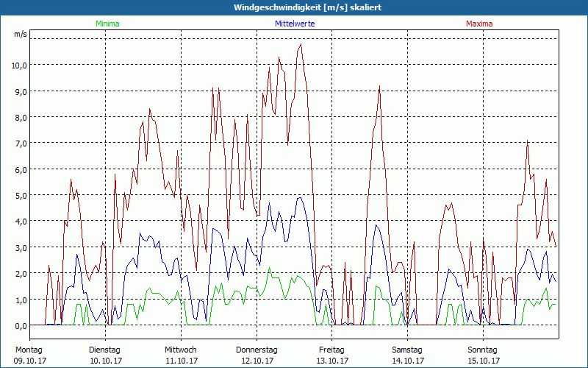Screen dimensions: 588x368
Task: Select the blue 'Mittelwerte' legend label
Action: tap(295, 24)
